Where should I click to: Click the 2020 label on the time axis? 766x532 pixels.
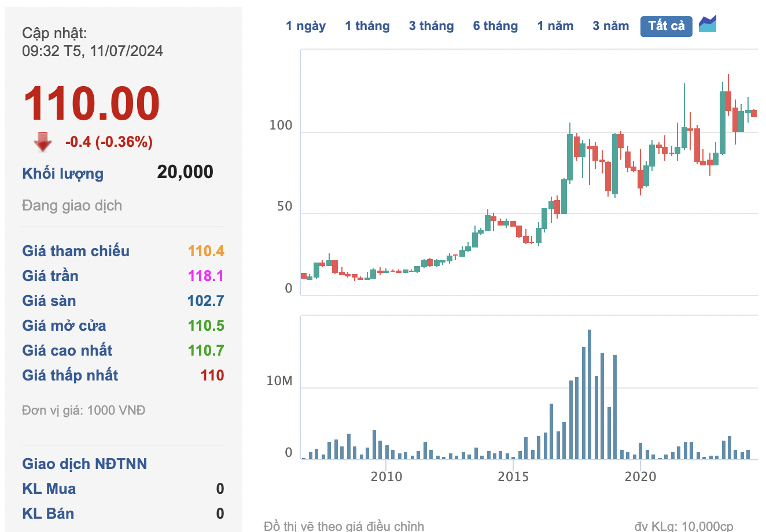tap(640, 476)
